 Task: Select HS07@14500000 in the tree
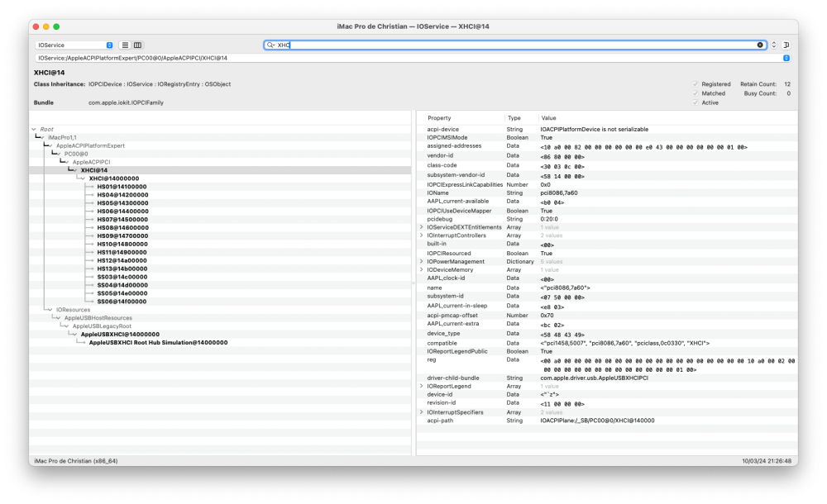pyautogui.click(x=122, y=220)
